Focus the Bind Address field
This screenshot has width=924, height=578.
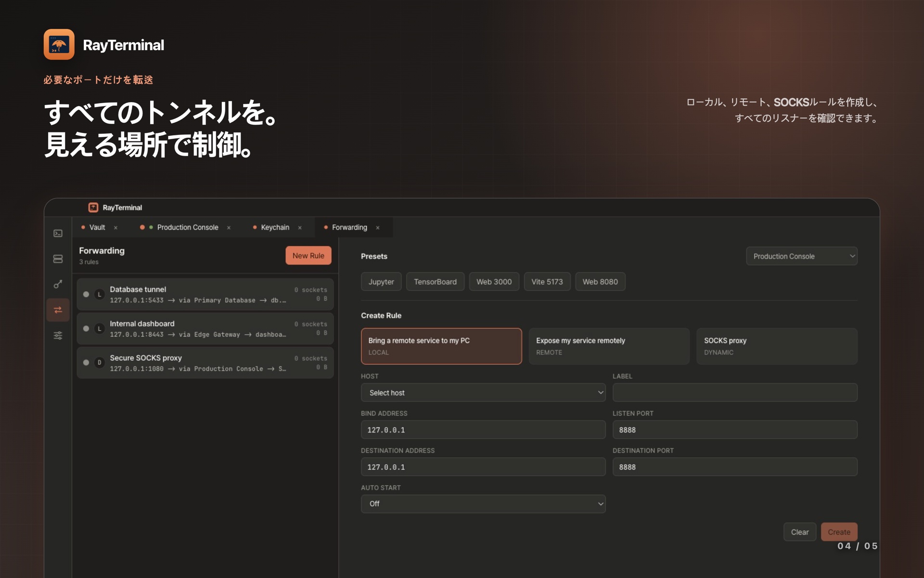pyautogui.click(x=483, y=430)
